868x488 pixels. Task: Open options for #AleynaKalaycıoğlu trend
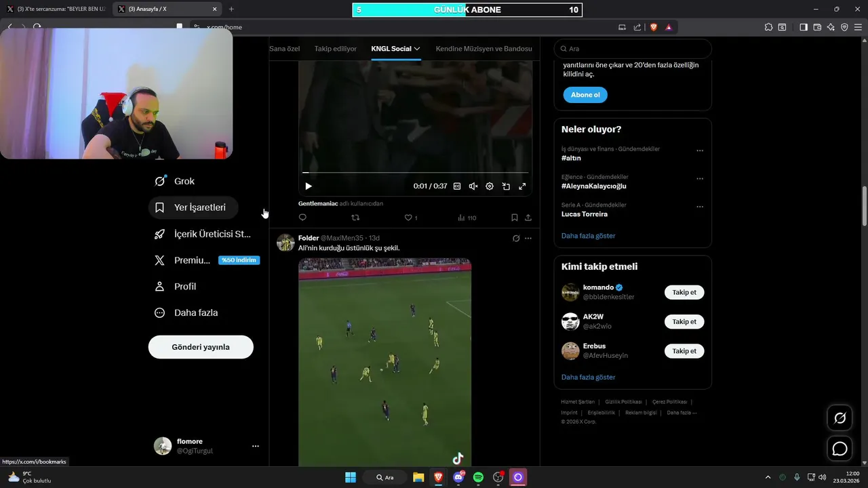tap(700, 179)
